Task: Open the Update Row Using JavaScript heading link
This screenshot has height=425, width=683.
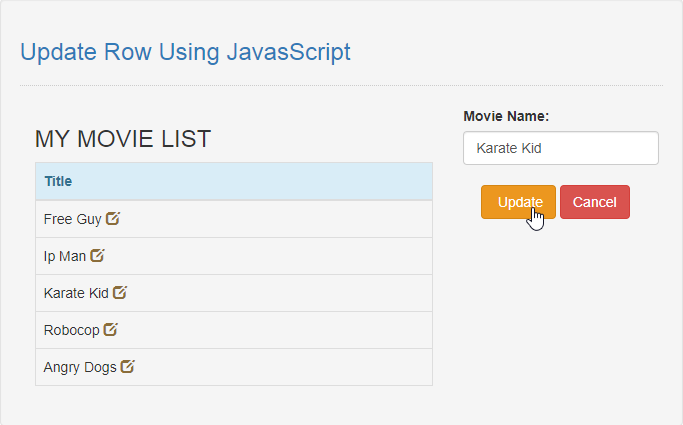Action: pyautogui.click(x=185, y=52)
